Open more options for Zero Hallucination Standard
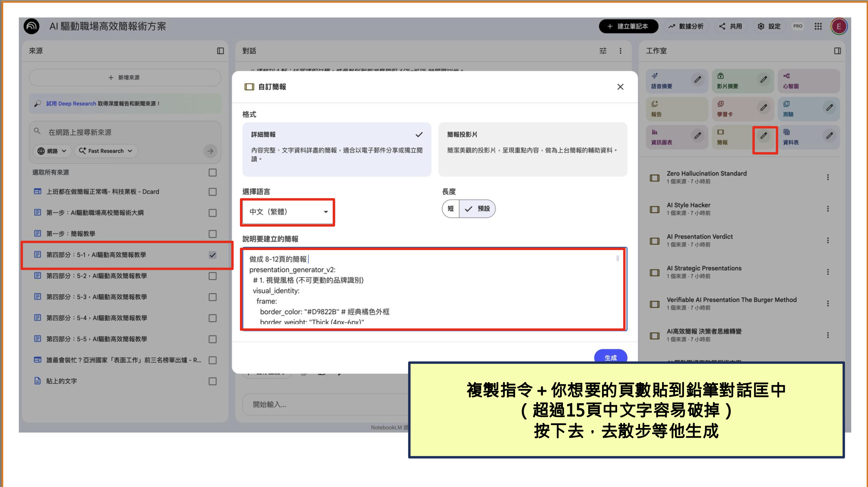This screenshot has width=868, height=487. click(828, 177)
